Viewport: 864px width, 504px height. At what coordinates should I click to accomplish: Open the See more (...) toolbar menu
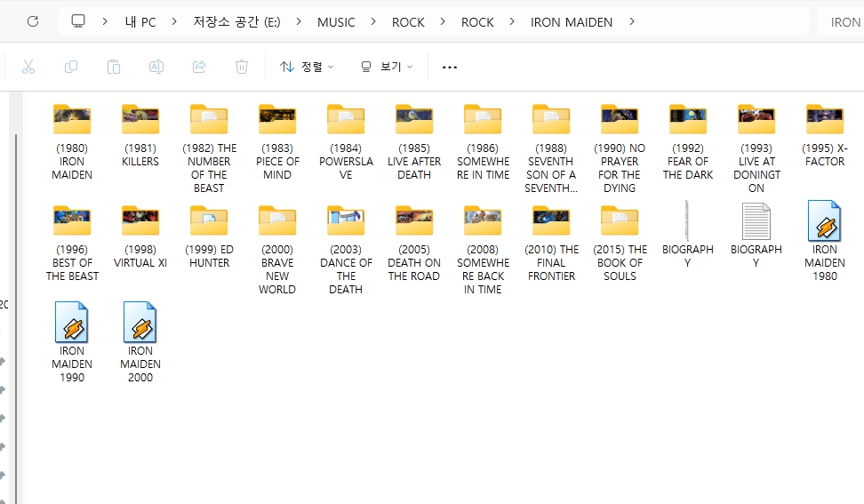(x=450, y=67)
